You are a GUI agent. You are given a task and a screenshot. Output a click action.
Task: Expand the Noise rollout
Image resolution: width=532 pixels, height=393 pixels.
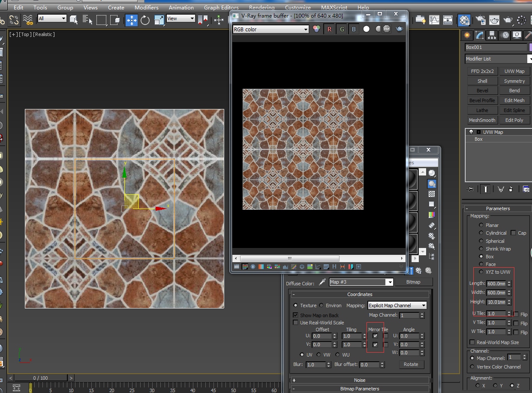click(360, 380)
